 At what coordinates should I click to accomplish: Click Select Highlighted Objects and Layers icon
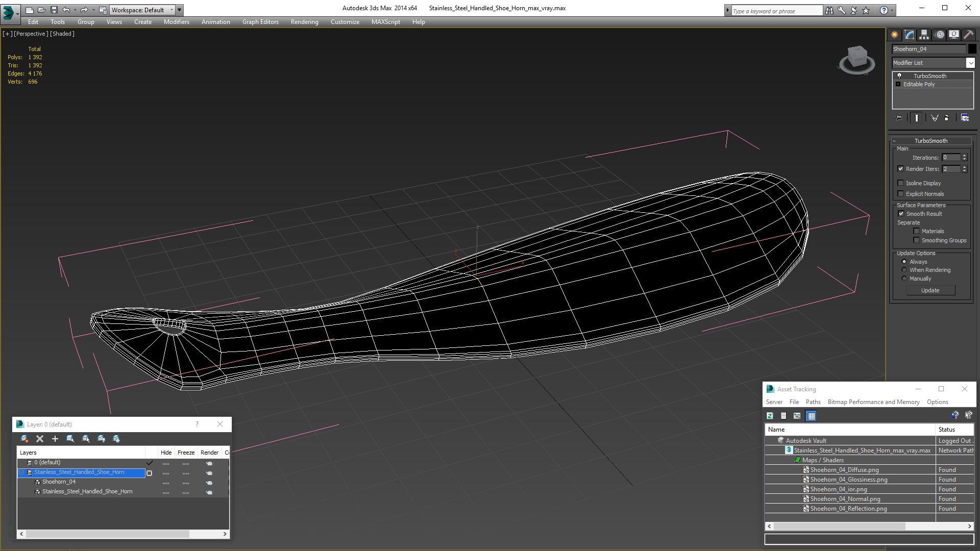pos(70,439)
